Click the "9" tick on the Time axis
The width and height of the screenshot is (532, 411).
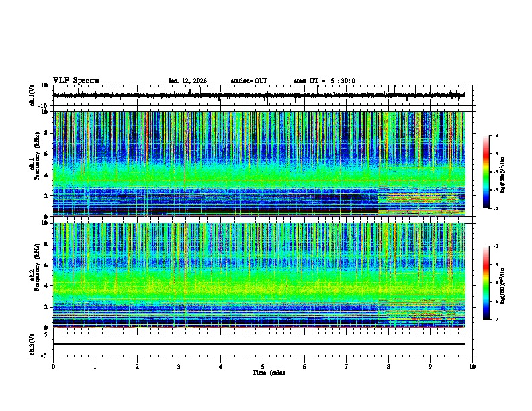point(430,367)
